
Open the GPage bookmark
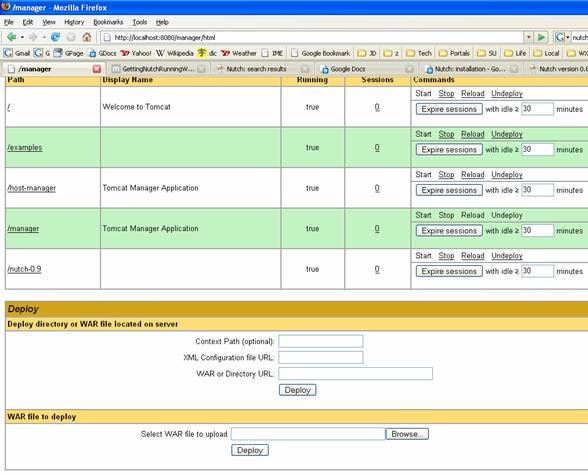68,53
